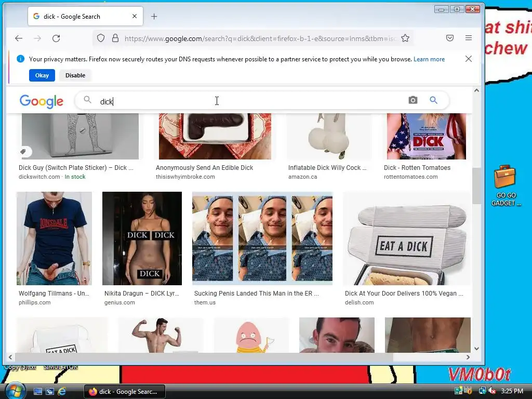Click the vertical scrollbar thumb
The image size is (532, 399).
tap(476, 185)
